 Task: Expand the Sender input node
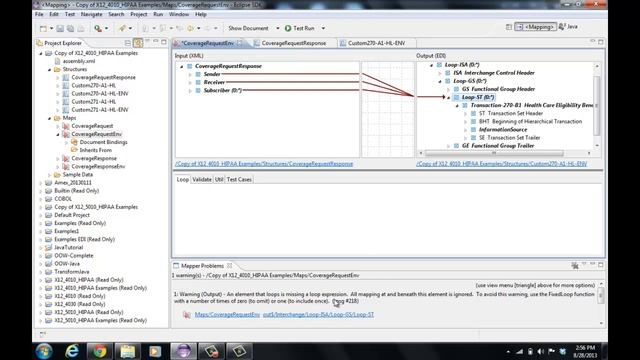point(190,74)
